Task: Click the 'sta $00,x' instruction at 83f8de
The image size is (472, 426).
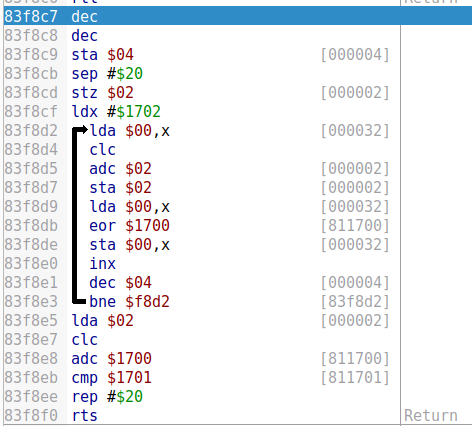Action: click(x=130, y=244)
